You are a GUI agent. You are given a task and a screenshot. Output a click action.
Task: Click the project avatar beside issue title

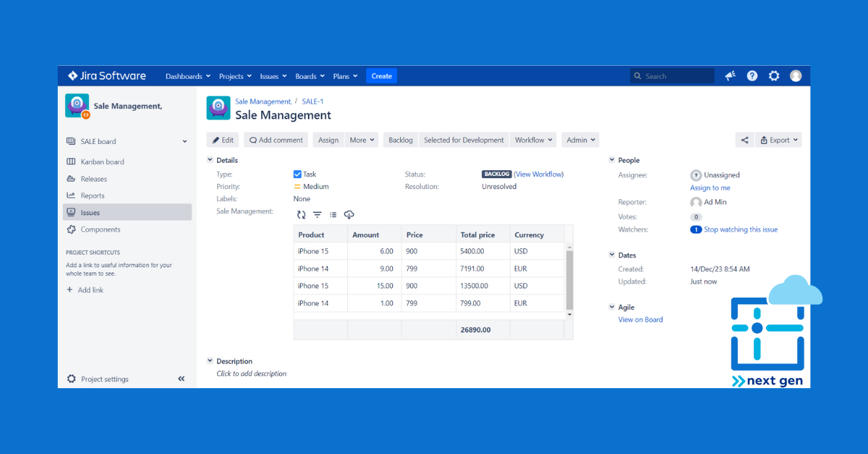click(x=218, y=108)
